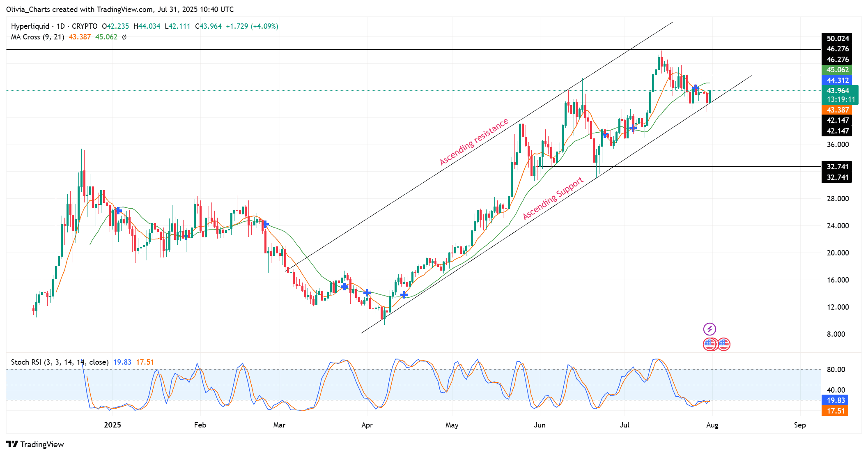Click the blue 44.312 price axis label
The width and height of the screenshot is (868, 455).
pyautogui.click(x=837, y=80)
